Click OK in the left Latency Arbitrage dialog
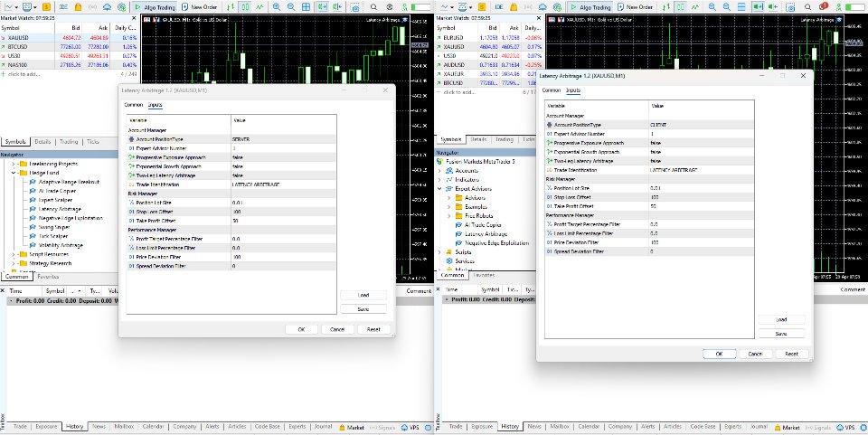The image size is (868, 435). click(x=301, y=329)
